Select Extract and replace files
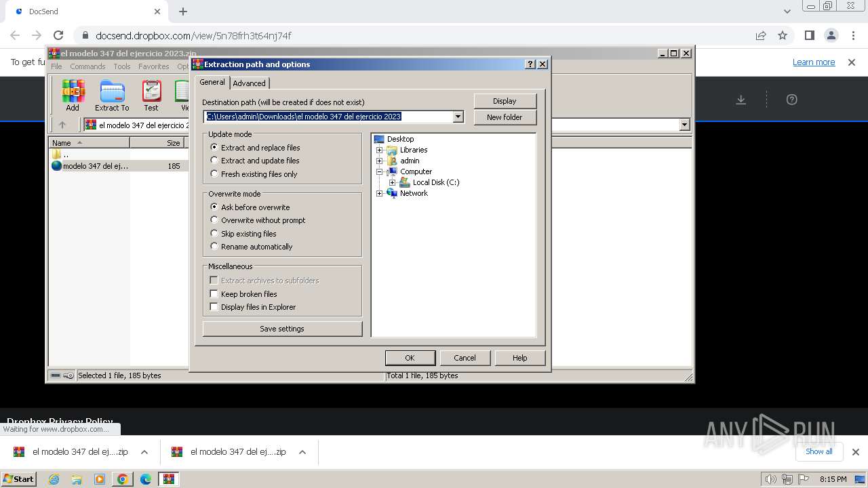The width and height of the screenshot is (868, 488). pyautogui.click(x=214, y=147)
